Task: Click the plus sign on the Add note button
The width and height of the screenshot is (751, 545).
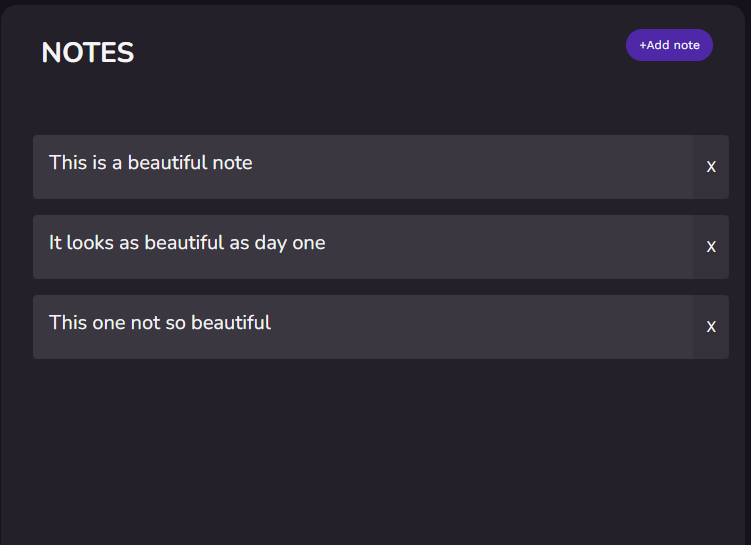Action: coord(643,46)
